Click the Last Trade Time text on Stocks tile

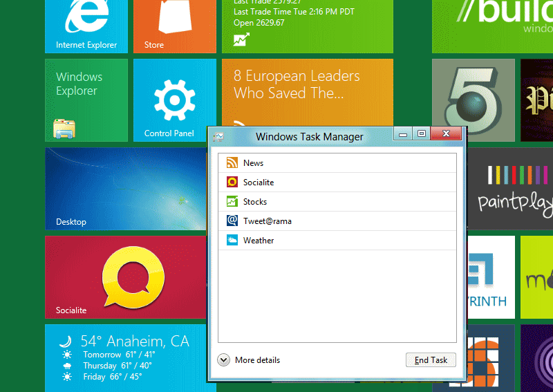[294, 12]
